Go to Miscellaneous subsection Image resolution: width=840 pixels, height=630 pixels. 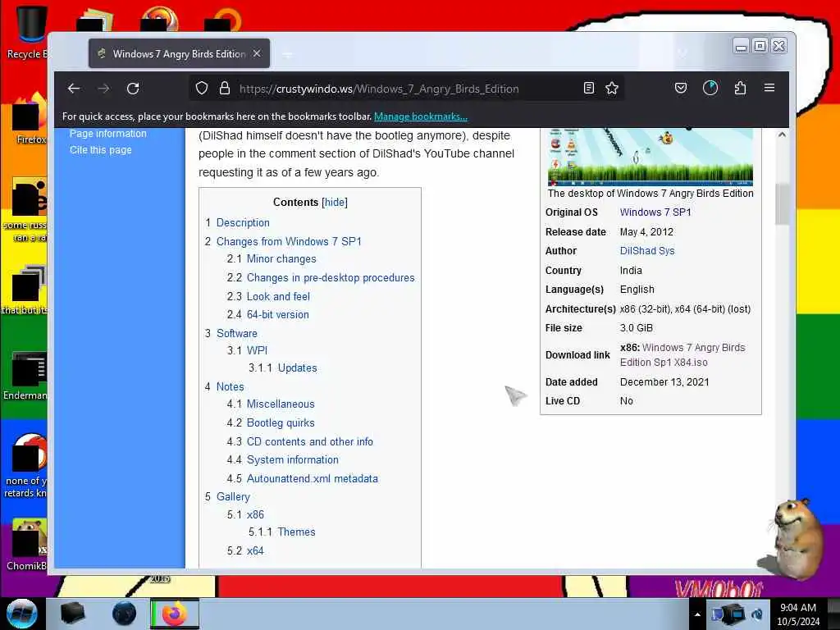pyautogui.click(x=281, y=404)
